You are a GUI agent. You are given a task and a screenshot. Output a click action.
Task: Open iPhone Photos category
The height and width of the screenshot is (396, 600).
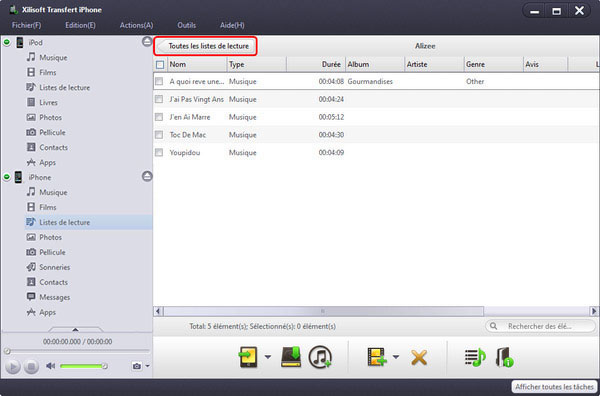(x=44, y=237)
